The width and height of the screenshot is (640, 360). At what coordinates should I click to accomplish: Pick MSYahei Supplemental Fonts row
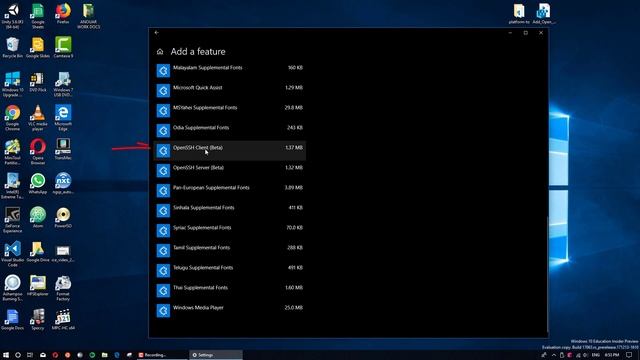tap(230, 111)
